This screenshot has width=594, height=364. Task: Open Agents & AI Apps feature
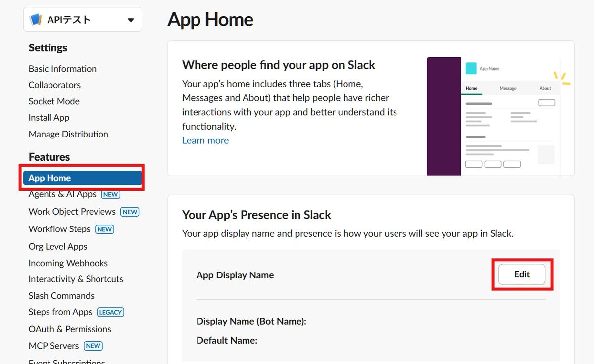pos(62,194)
